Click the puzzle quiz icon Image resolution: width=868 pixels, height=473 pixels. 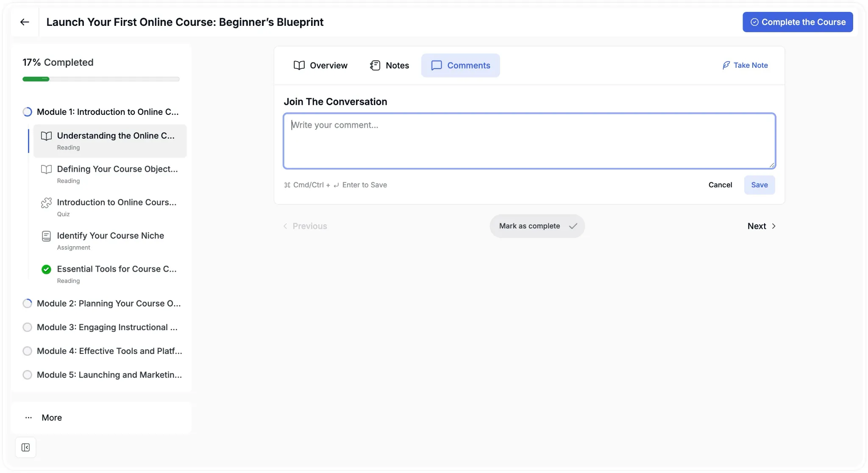(46, 203)
